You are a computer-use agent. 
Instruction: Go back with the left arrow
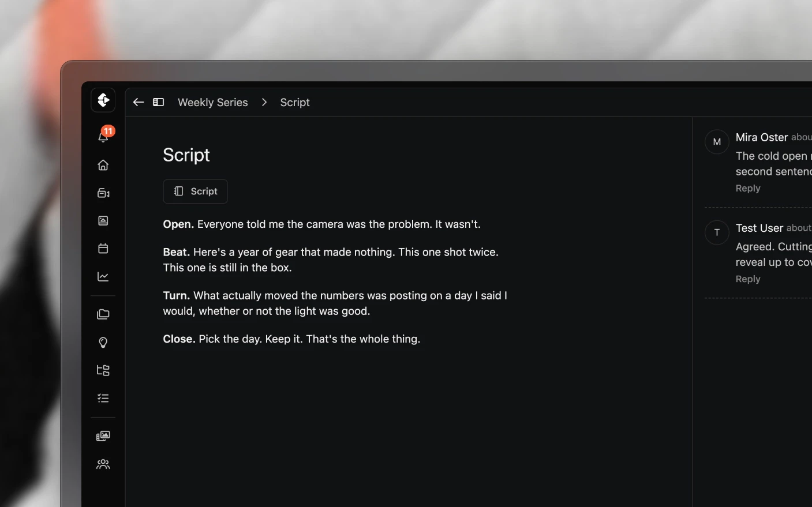pos(139,102)
